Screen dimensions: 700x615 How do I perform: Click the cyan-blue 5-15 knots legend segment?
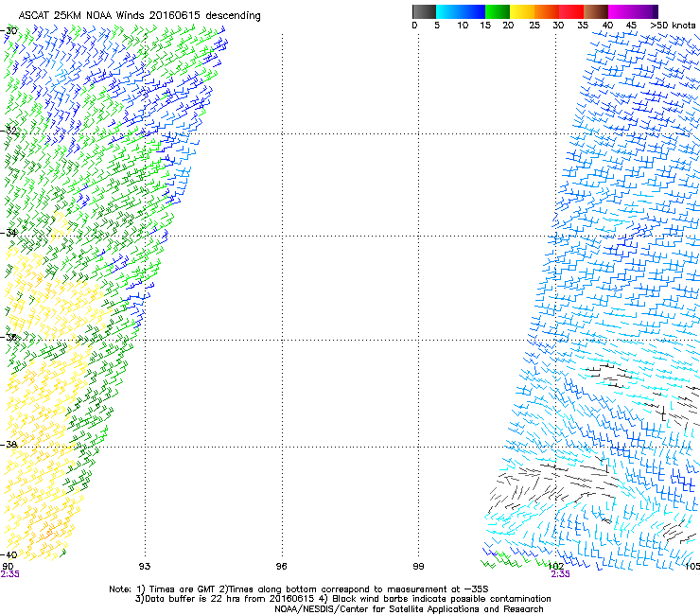461,11
